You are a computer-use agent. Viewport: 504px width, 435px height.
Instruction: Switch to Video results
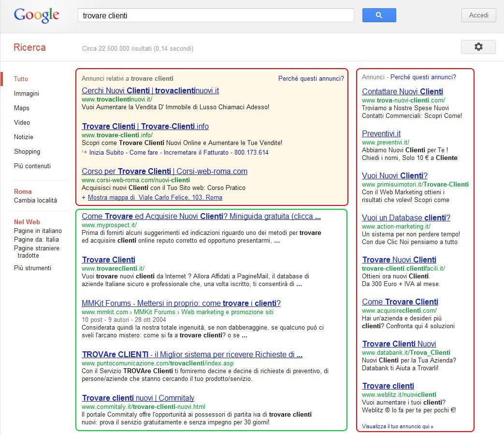22,122
